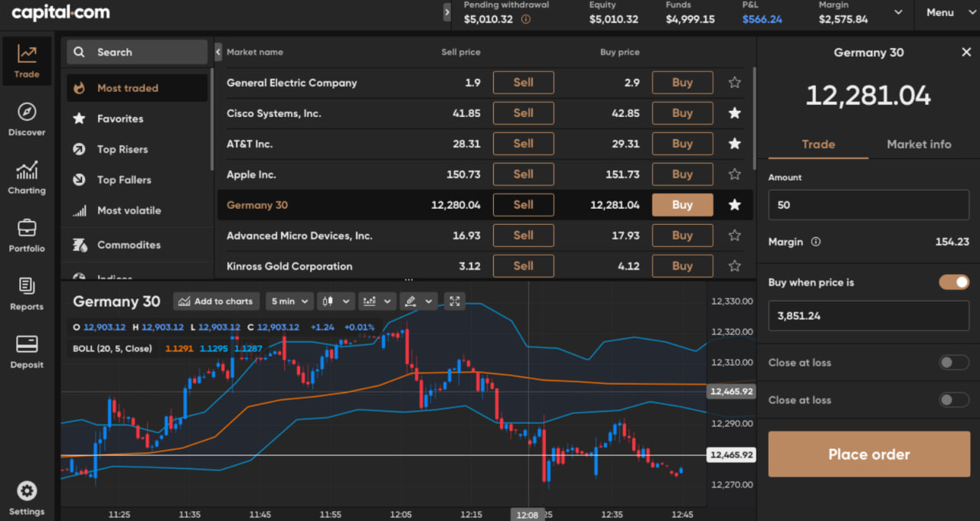Expand the account summary chevron near Menu
Image resolution: width=980 pixels, height=521 pixels.
[x=897, y=13]
